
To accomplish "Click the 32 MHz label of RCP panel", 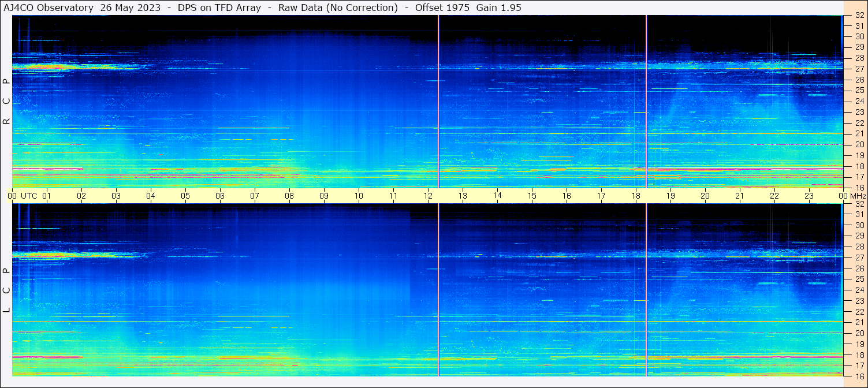I will click(x=859, y=16).
